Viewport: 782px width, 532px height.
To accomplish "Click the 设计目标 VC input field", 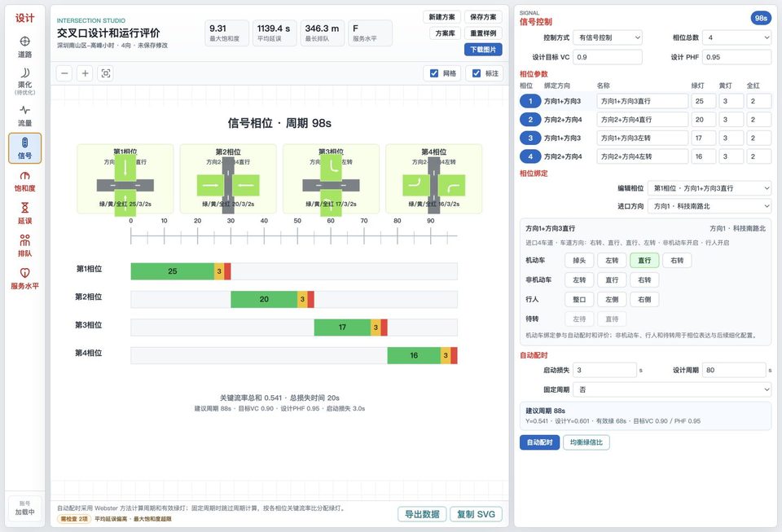I will coord(608,57).
